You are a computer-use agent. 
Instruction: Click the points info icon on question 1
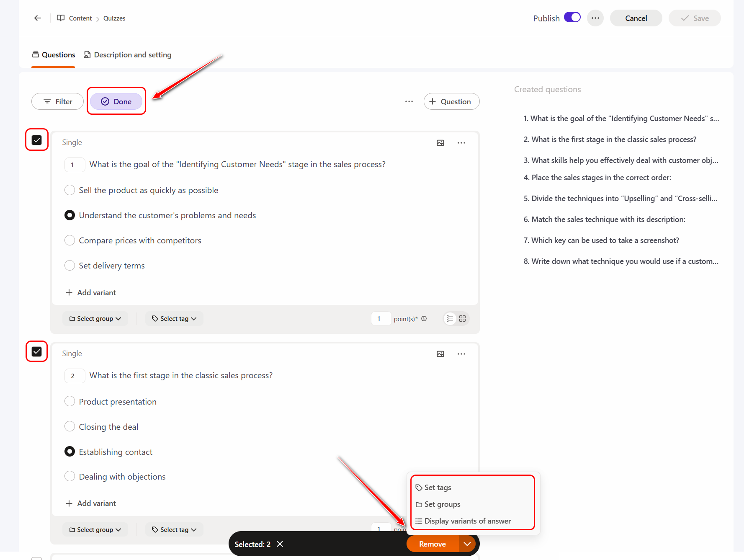pos(424,319)
